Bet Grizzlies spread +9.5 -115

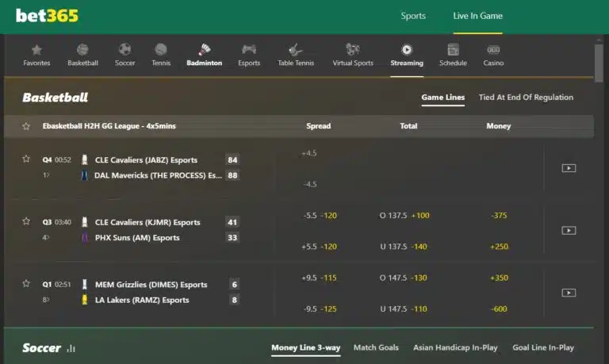pyautogui.click(x=319, y=278)
